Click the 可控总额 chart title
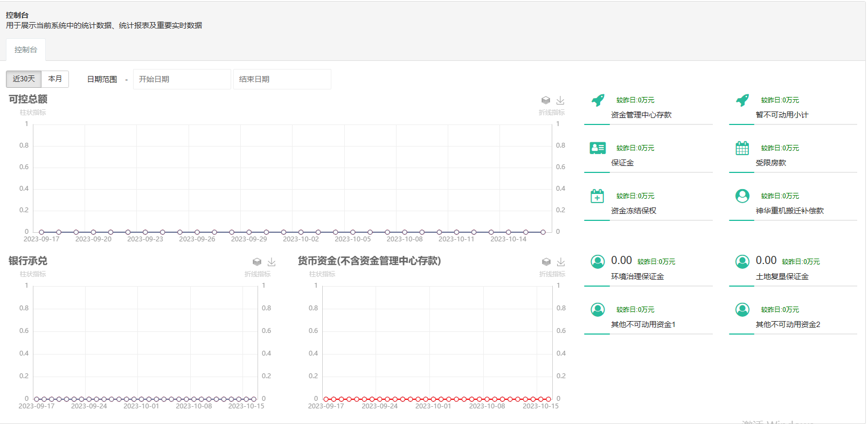 28,99
